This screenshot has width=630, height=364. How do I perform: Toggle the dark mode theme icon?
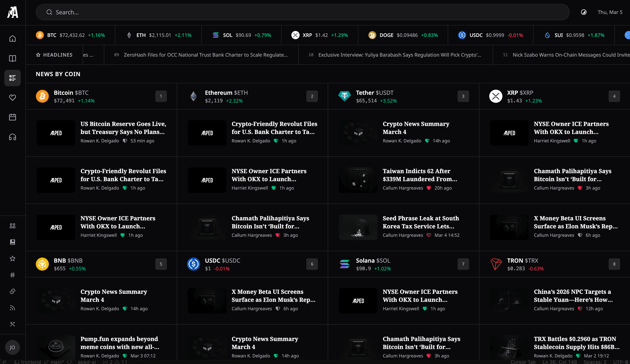(x=584, y=12)
